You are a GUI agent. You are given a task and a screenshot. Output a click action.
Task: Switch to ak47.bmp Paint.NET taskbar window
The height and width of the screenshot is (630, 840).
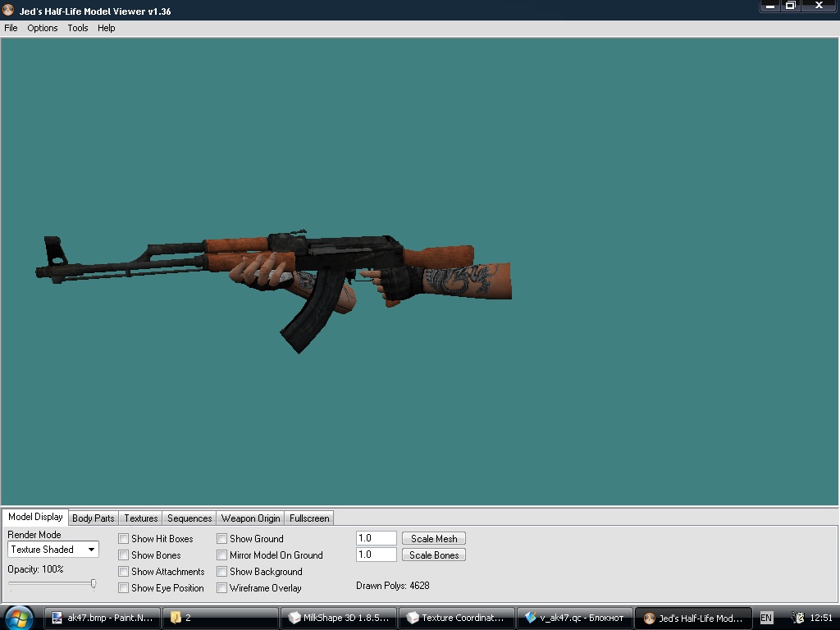coord(102,618)
